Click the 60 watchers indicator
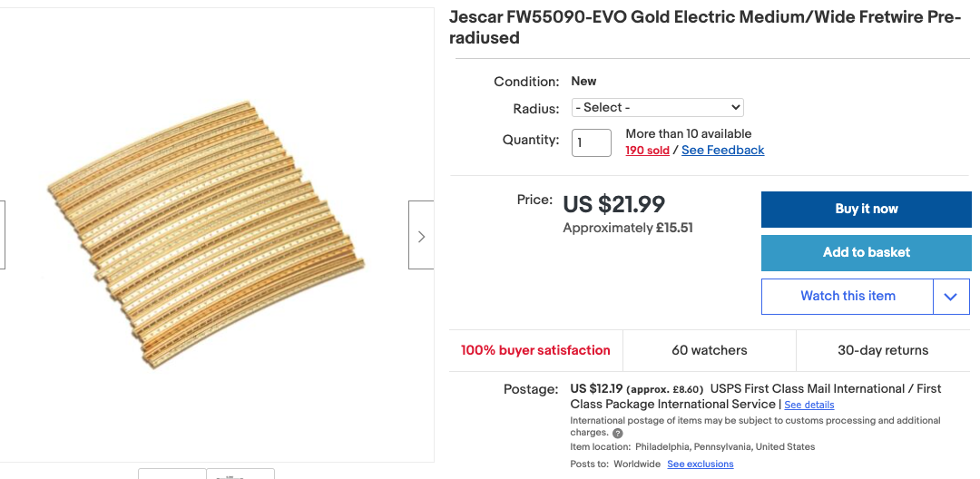The height and width of the screenshot is (479, 980). click(710, 350)
